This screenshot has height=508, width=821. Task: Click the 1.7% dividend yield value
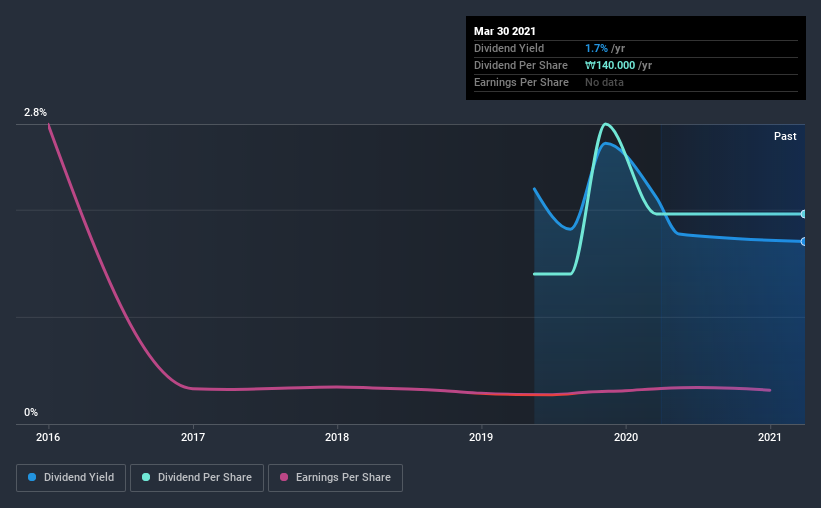(596, 48)
